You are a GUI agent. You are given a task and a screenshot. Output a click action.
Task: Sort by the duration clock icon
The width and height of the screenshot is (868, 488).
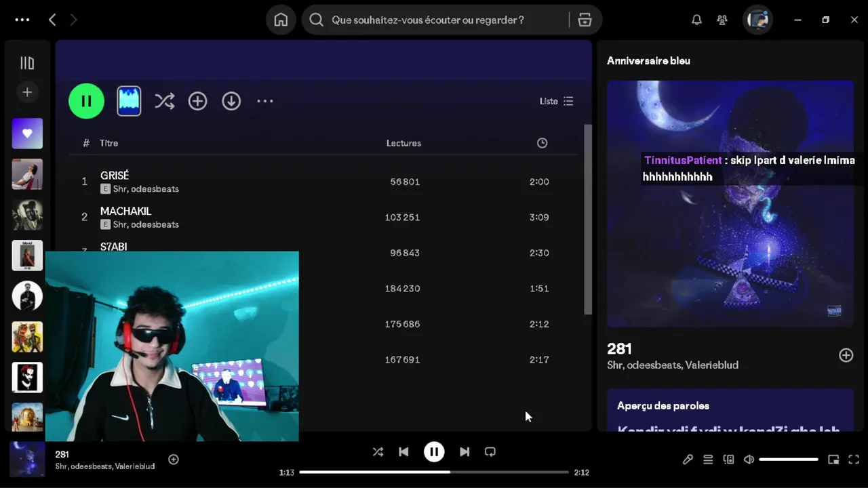tap(542, 143)
